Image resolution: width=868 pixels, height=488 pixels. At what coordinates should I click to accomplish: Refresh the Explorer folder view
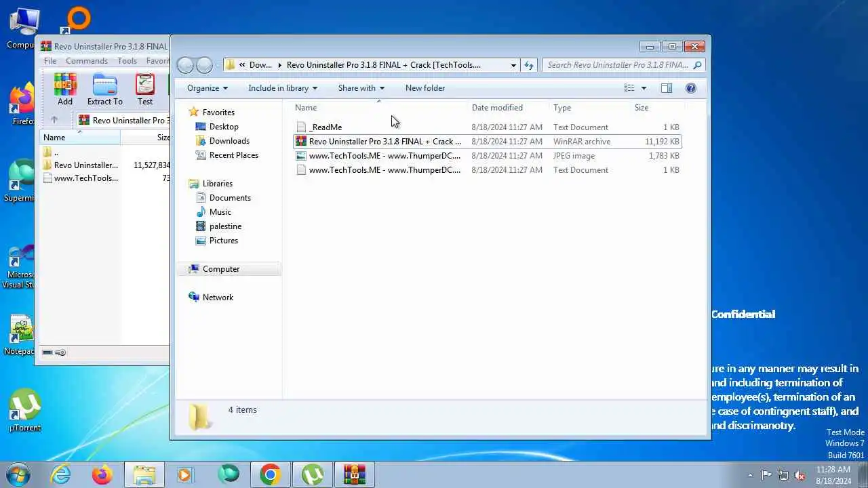[529, 65]
